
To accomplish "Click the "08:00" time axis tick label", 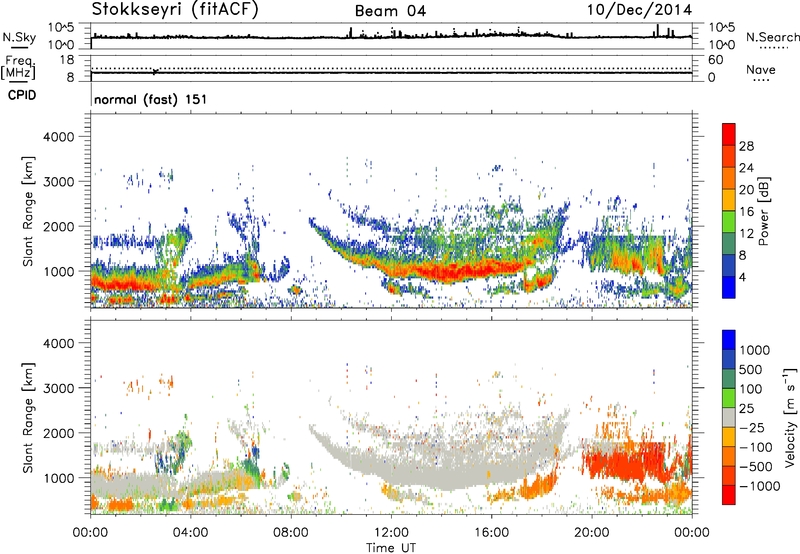I will click(x=291, y=533).
